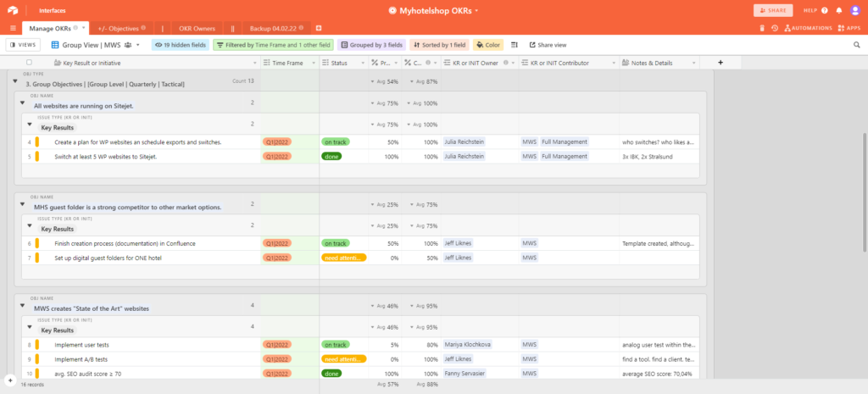The image size is (868, 394).
Task: Open the 19 hidden fields visibility menu
Action: pos(181,44)
